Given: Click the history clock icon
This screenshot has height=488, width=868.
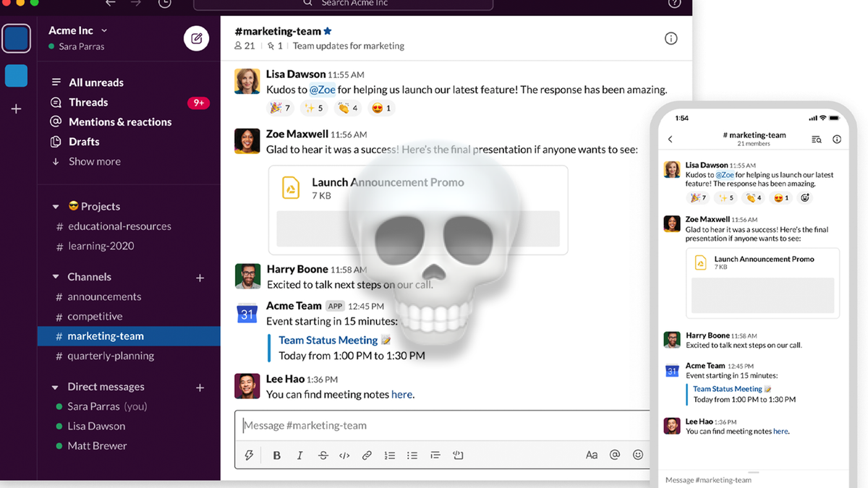Looking at the screenshot, I should (165, 3).
